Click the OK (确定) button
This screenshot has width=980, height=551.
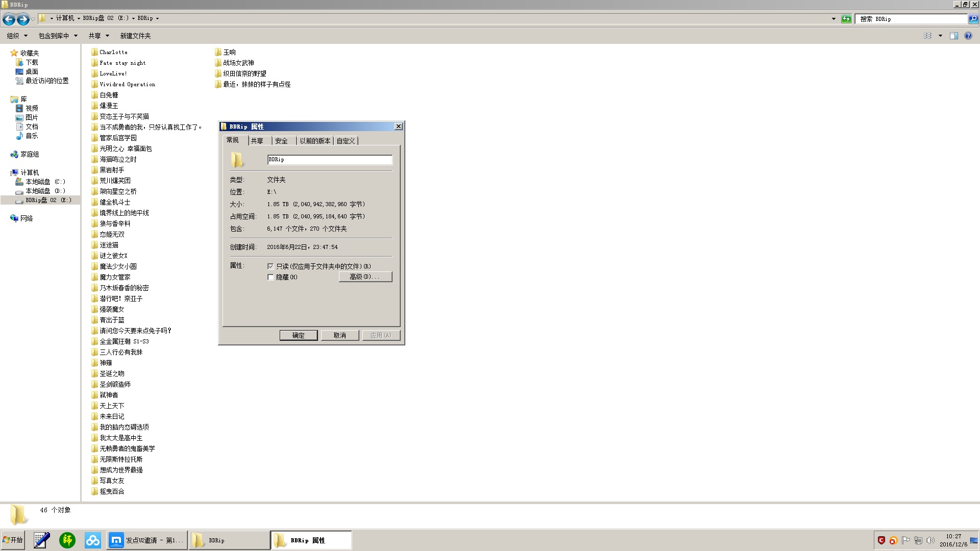click(x=299, y=335)
